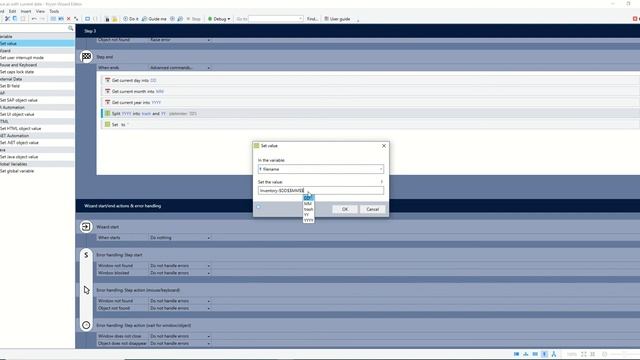Click the 'Set the value' text field
Screen dimensions: 640x360
tap(321, 191)
